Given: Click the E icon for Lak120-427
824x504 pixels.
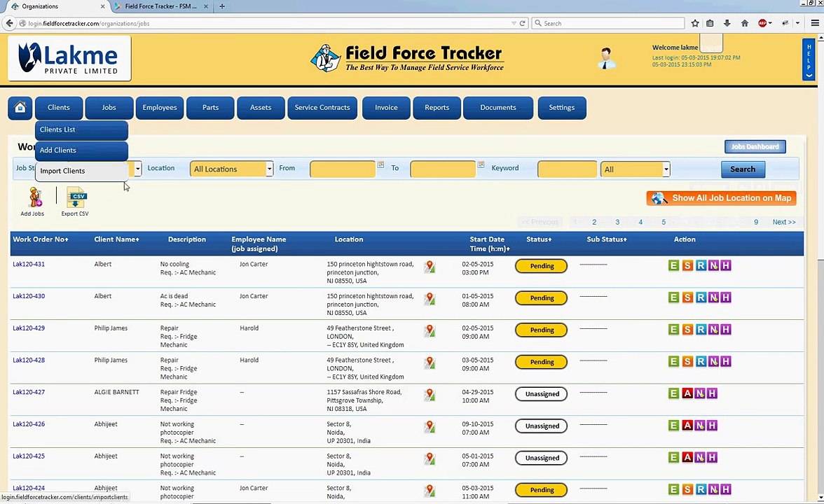Looking at the screenshot, I should 674,393.
